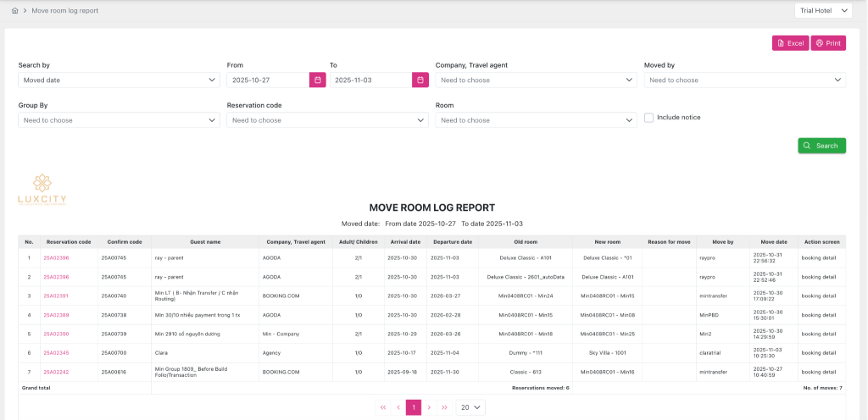The height and width of the screenshot is (420, 868).
Task: Go to the next page arrow
Action: [x=429, y=407]
